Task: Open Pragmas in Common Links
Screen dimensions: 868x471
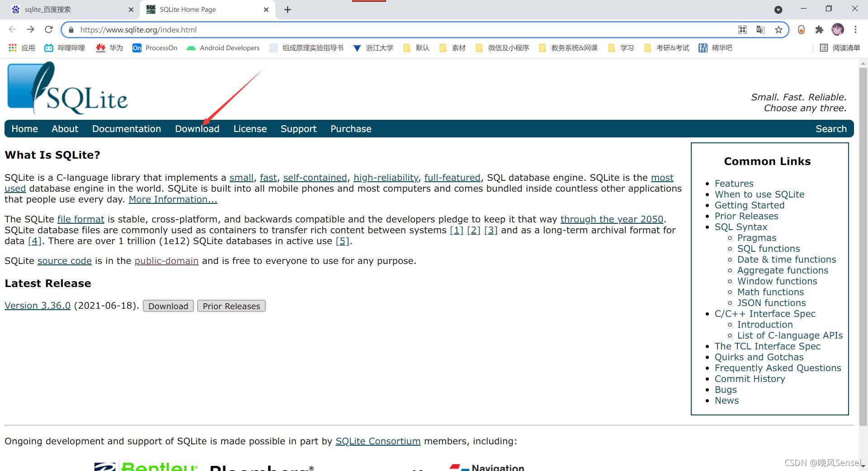Action: (x=756, y=238)
